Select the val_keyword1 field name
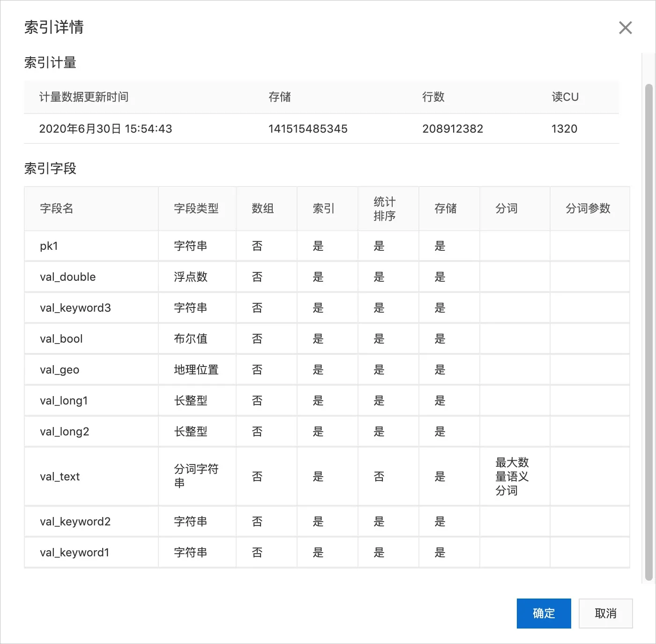The height and width of the screenshot is (644, 656). pos(75,553)
